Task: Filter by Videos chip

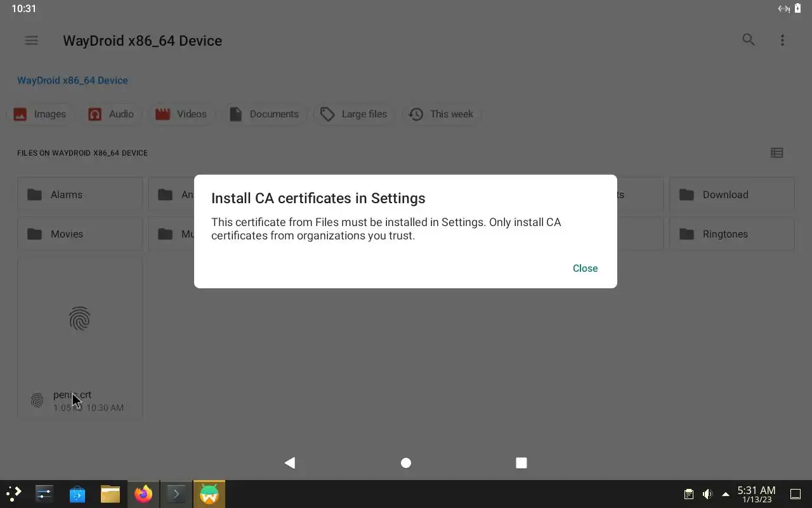Action: click(x=181, y=114)
